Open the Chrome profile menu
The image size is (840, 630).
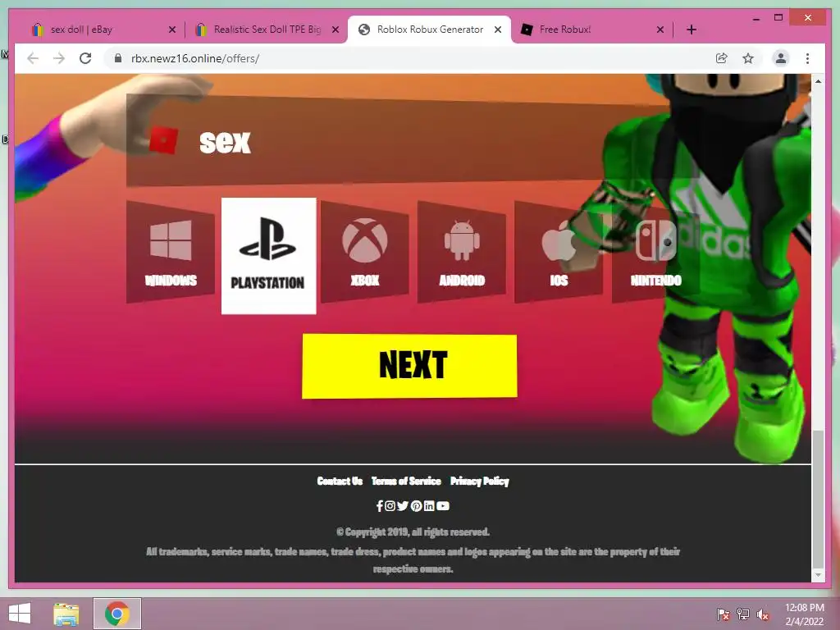click(x=781, y=58)
